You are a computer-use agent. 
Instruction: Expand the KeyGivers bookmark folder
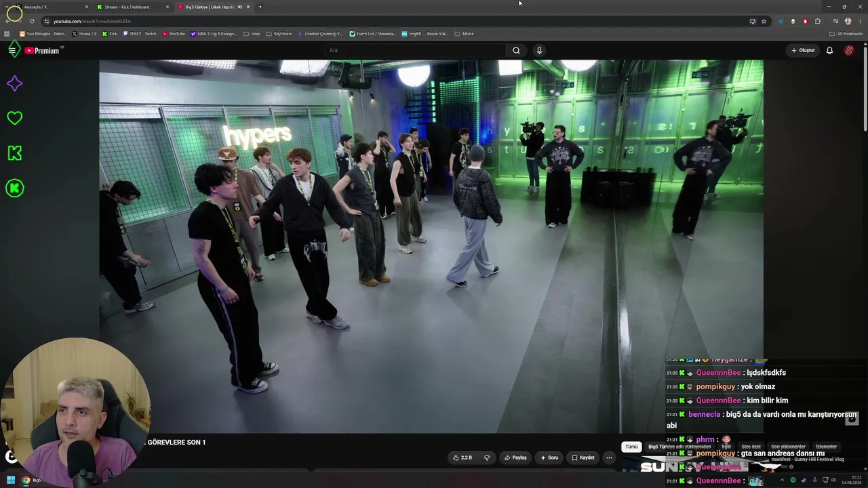pyautogui.click(x=279, y=33)
